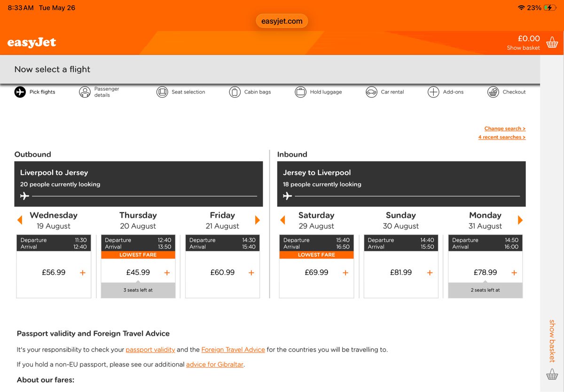The width and height of the screenshot is (564, 392).
Task: Click the £69.99 Saturday fare price
Action: pyautogui.click(x=316, y=272)
